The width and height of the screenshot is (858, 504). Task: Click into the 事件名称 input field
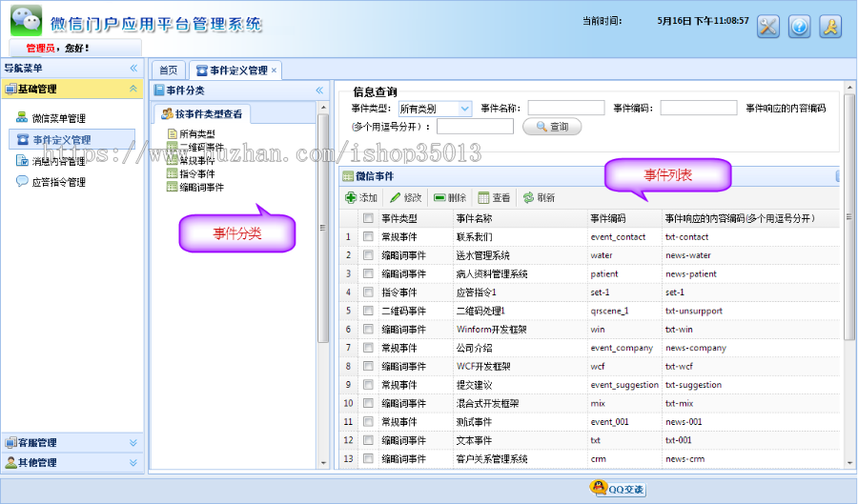click(565, 108)
